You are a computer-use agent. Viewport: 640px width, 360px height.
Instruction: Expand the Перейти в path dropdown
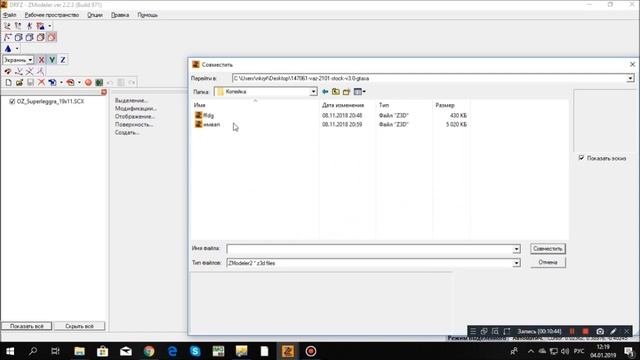point(630,78)
